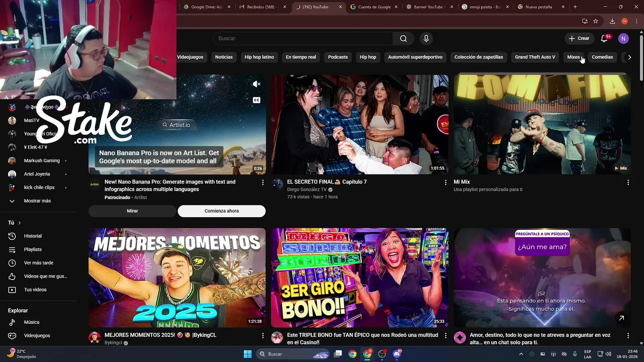Switch to the Recibidos (568) Gmail tab
Image resolution: width=644 pixels, height=362 pixels.
point(262,7)
